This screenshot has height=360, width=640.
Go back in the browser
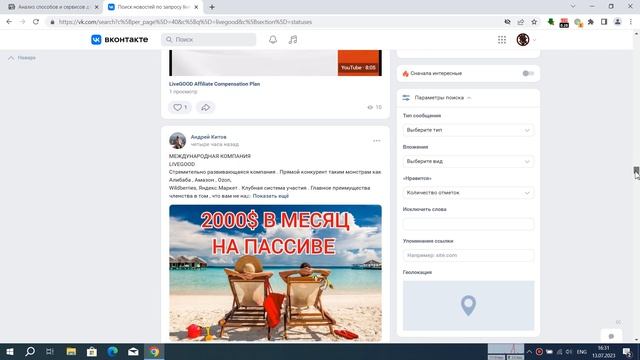(9, 22)
